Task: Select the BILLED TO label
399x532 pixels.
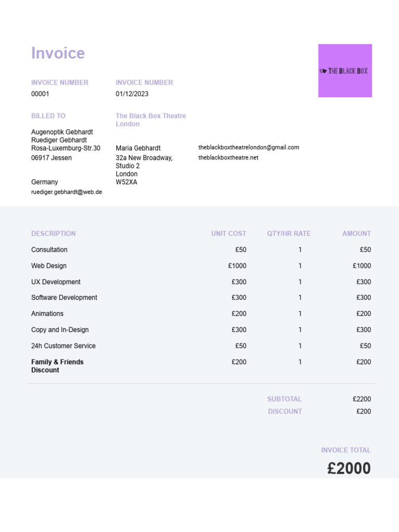Action: pos(48,116)
